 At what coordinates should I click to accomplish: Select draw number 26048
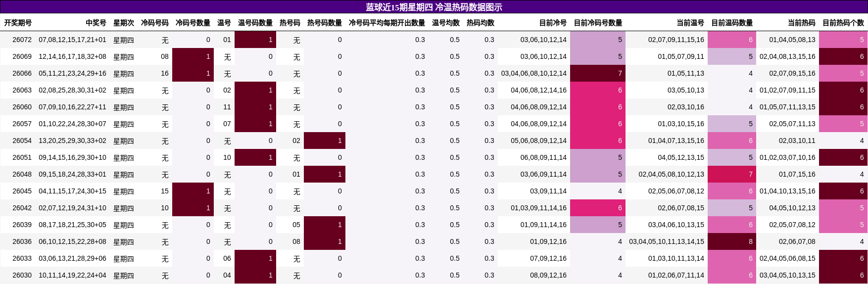point(22,174)
